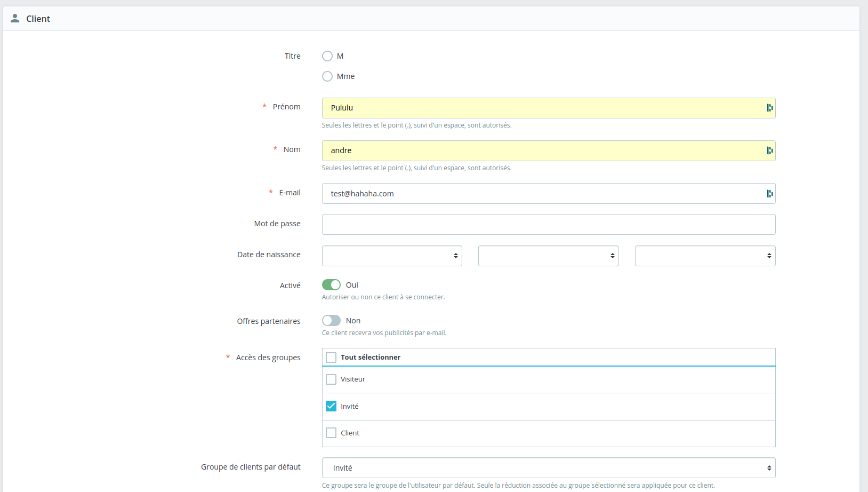
Task: Check the Visiteur group checkbox
Action: click(331, 379)
